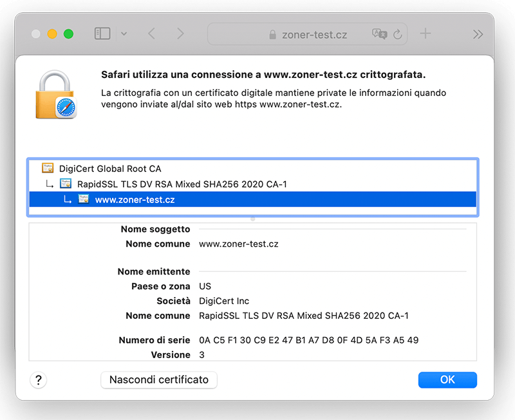Open the sidebar options chevron dropdown
The image size is (515, 420).
click(124, 33)
